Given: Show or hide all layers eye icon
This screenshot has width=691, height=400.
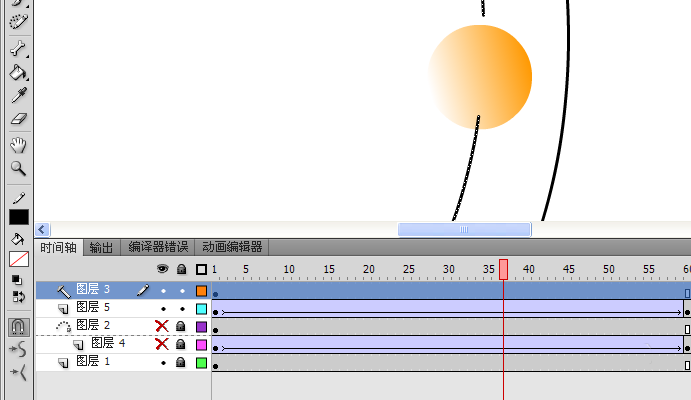Looking at the screenshot, I should [x=163, y=269].
